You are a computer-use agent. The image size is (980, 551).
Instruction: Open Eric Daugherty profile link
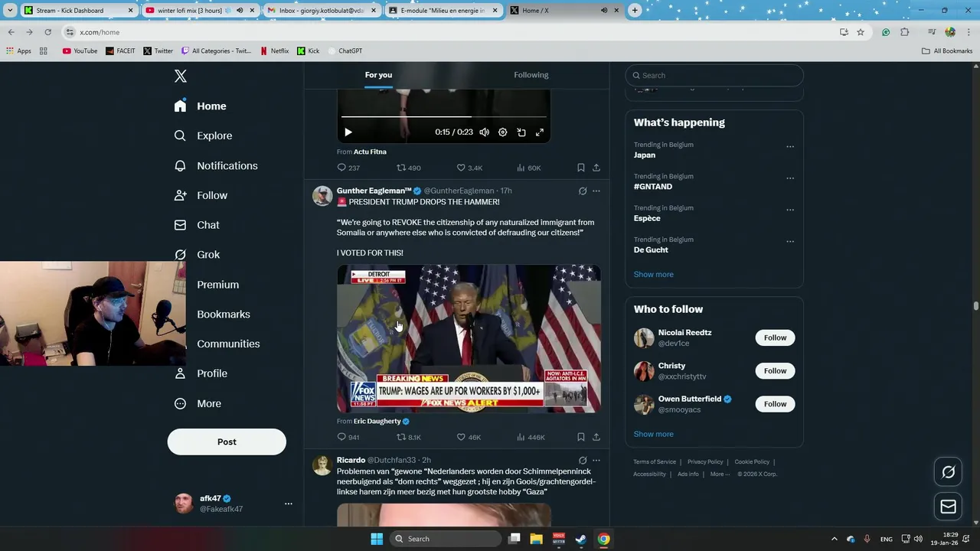[x=381, y=421]
